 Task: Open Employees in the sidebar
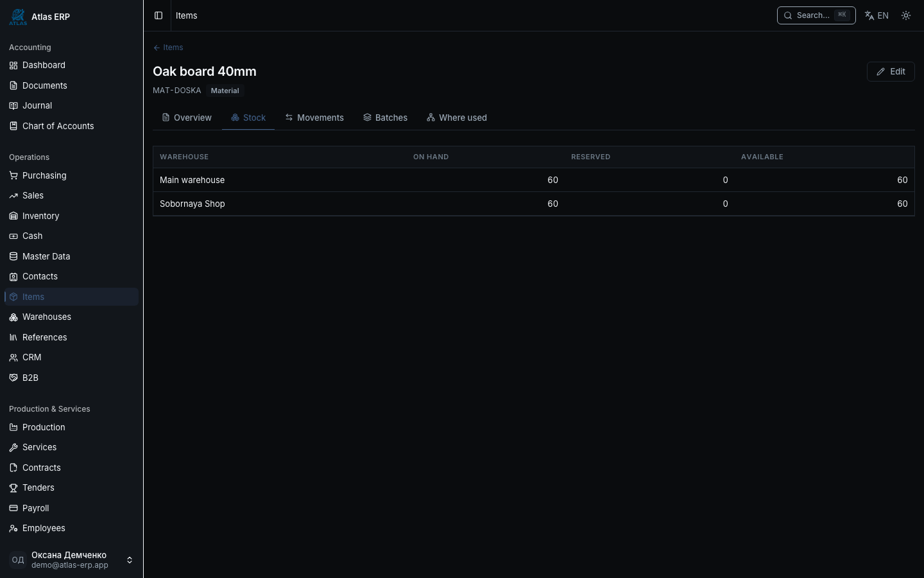71,529
